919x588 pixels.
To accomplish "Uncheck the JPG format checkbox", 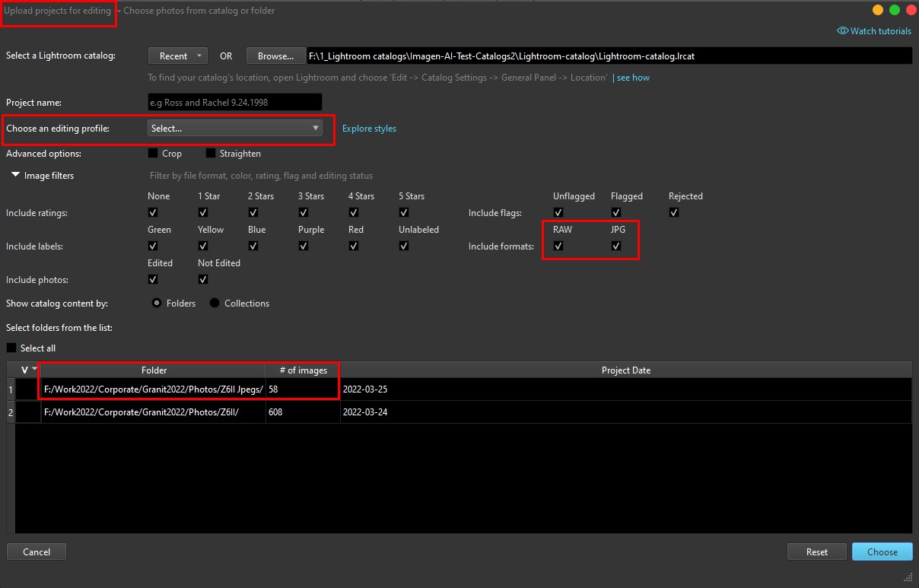I will point(616,246).
